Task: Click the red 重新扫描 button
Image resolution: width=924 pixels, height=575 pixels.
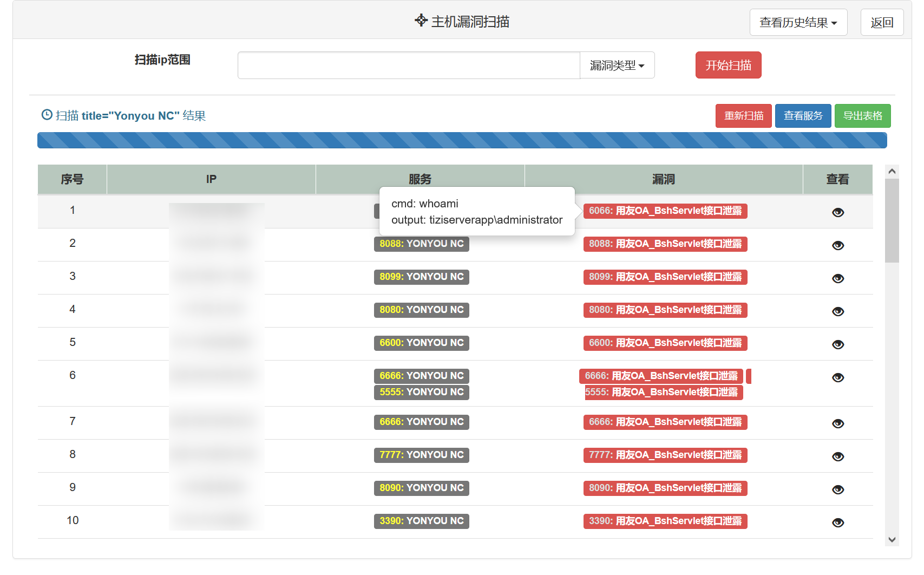Action: 744,116
